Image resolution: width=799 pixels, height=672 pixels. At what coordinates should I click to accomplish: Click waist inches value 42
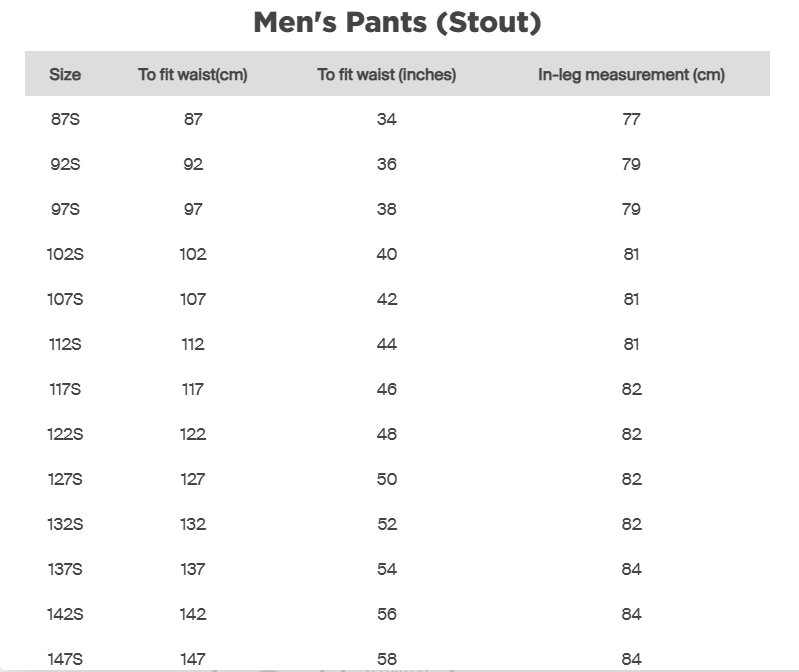[x=387, y=300]
